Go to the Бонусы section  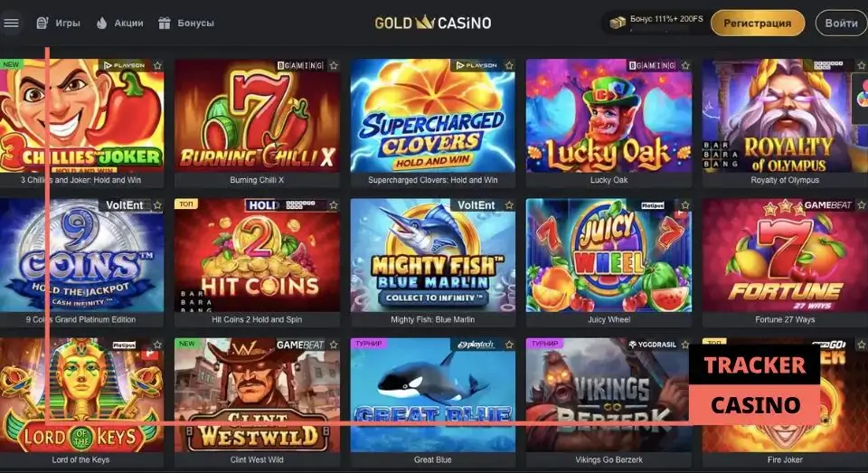coord(186,24)
